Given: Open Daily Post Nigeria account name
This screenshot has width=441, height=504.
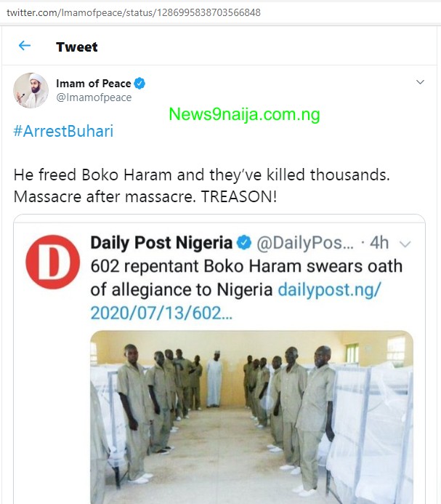Looking at the screenshot, I should [161, 242].
